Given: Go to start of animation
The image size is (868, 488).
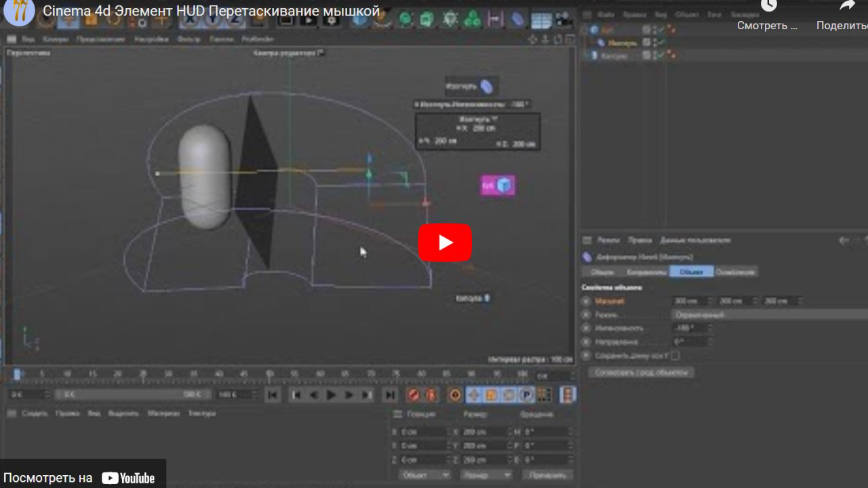Looking at the screenshot, I should pyautogui.click(x=272, y=394).
